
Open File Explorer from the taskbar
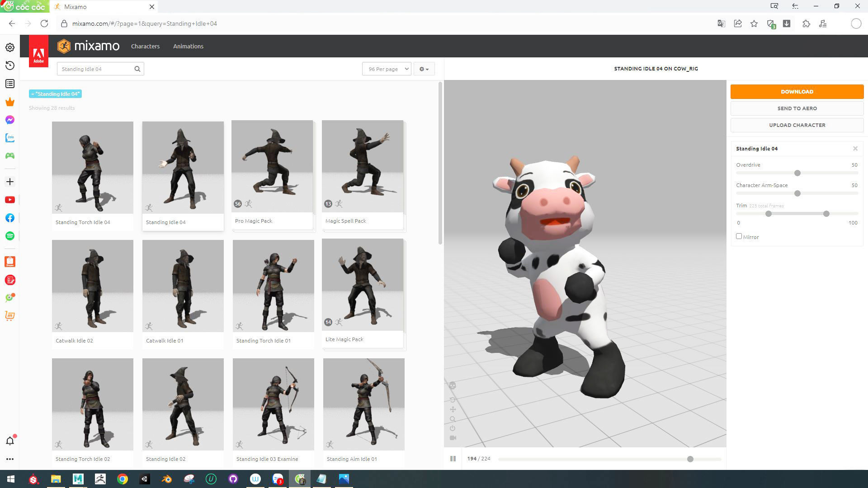click(56, 479)
